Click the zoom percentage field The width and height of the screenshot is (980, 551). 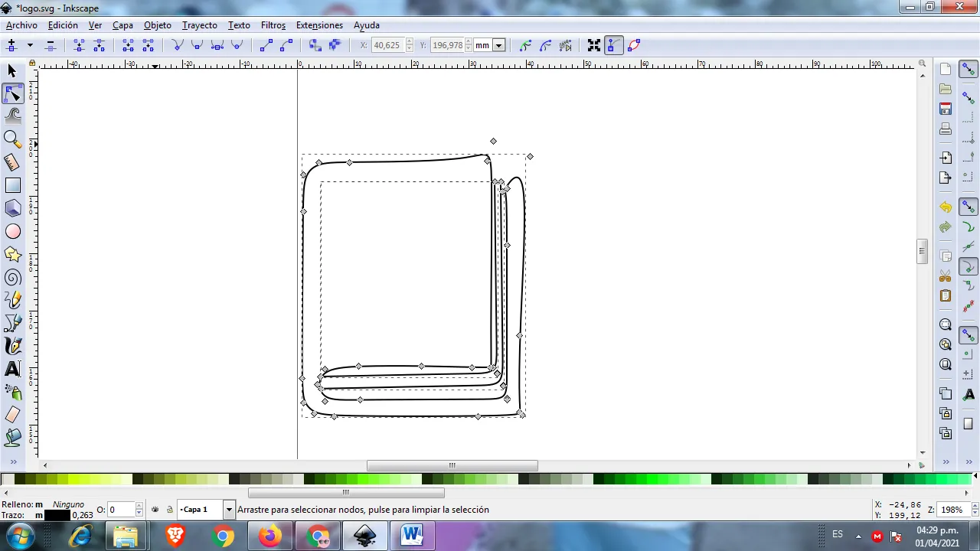coord(952,510)
